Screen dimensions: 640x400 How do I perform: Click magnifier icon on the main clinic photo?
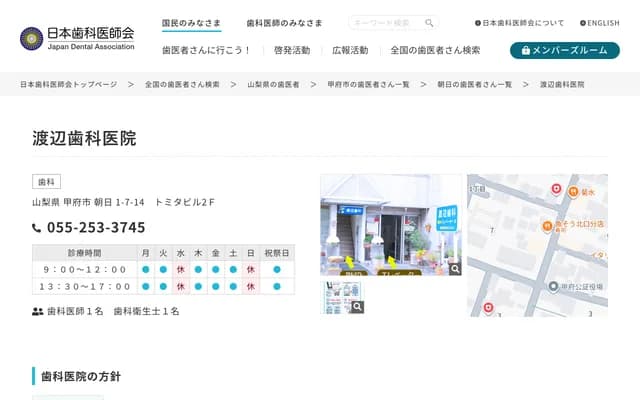click(x=455, y=269)
